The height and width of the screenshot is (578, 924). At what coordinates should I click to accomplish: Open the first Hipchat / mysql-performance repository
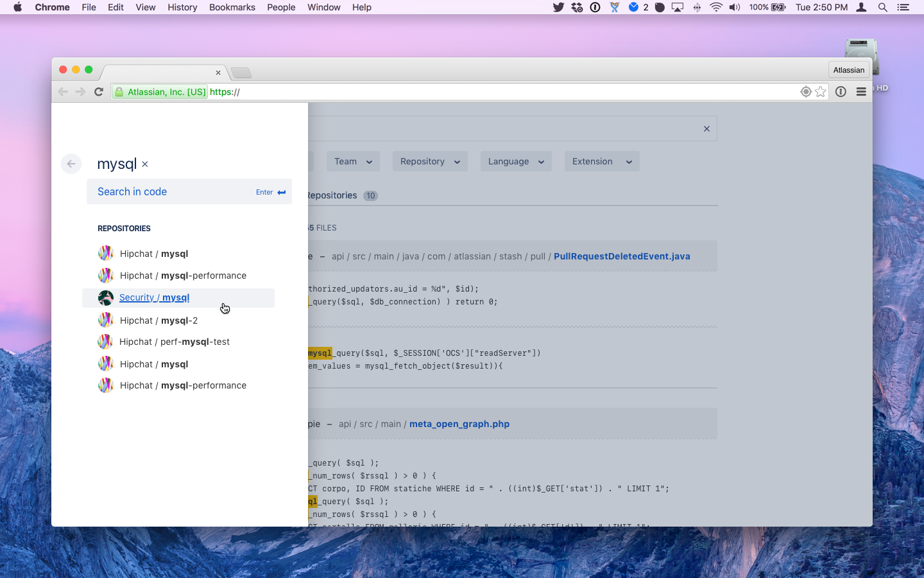[183, 276]
